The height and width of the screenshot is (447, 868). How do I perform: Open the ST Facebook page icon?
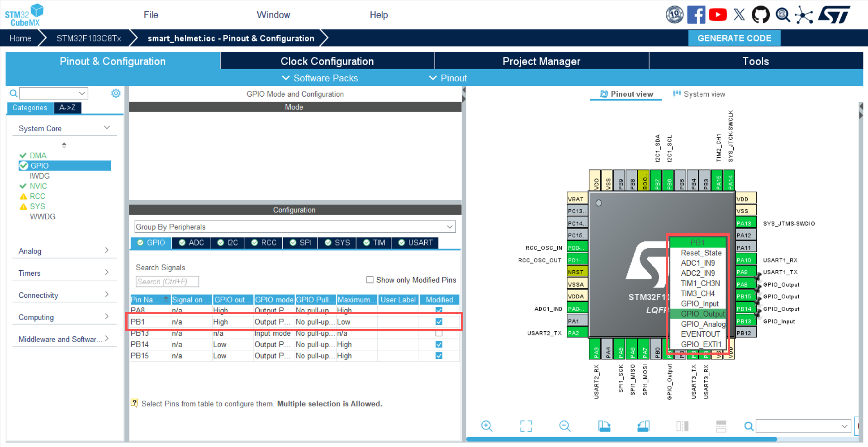coord(696,15)
